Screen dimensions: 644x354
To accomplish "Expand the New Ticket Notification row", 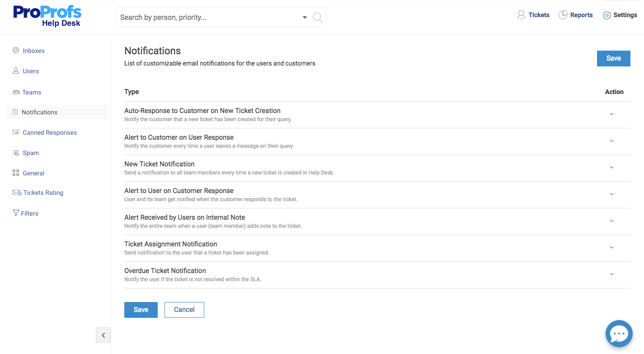I will [611, 168].
